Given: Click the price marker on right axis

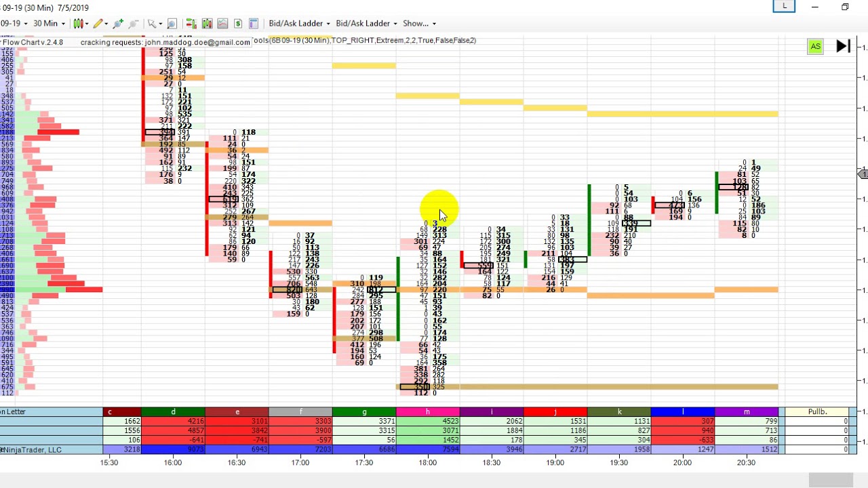Looking at the screenshot, I should pyautogui.click(x=863, y=175).
